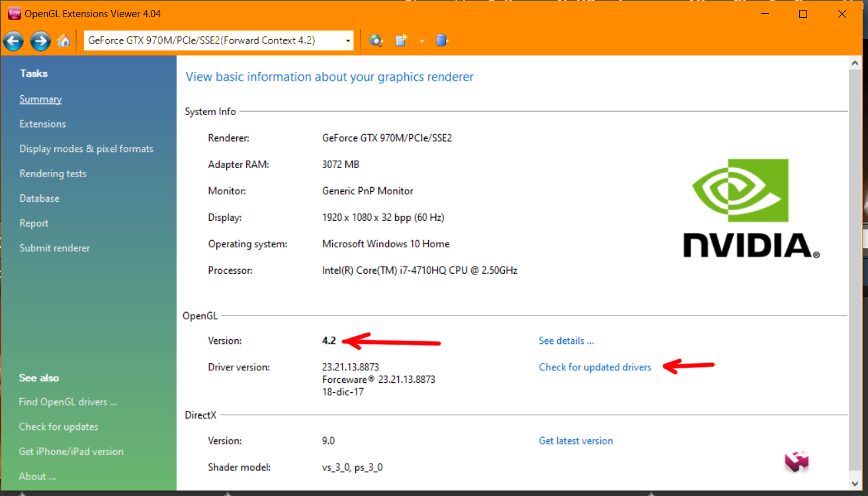Click Check for updates under See also

click(x=58, y=427)
